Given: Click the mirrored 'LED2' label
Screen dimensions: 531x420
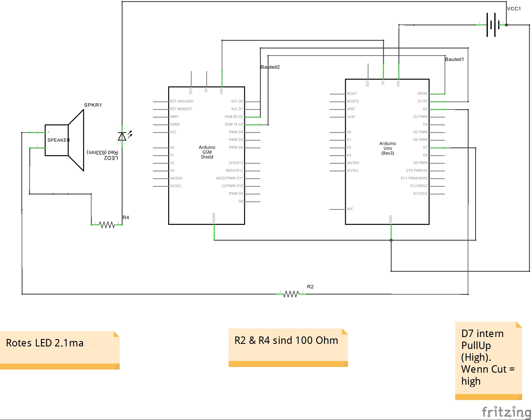Looking at the screenshot, I should [111, 158].
